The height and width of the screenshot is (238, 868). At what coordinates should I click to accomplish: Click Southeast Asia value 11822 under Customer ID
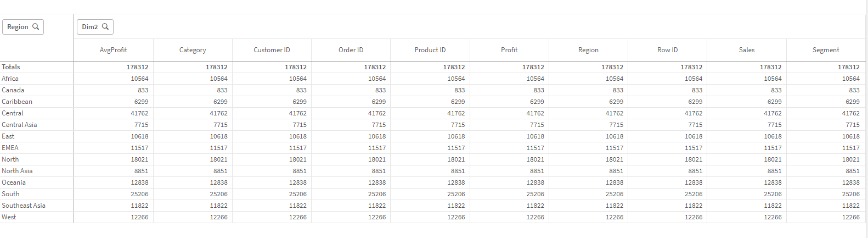click(x=298, y=206)
